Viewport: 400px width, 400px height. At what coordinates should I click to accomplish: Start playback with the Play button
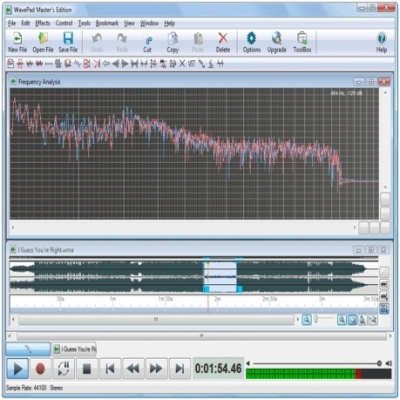point(18,369)
